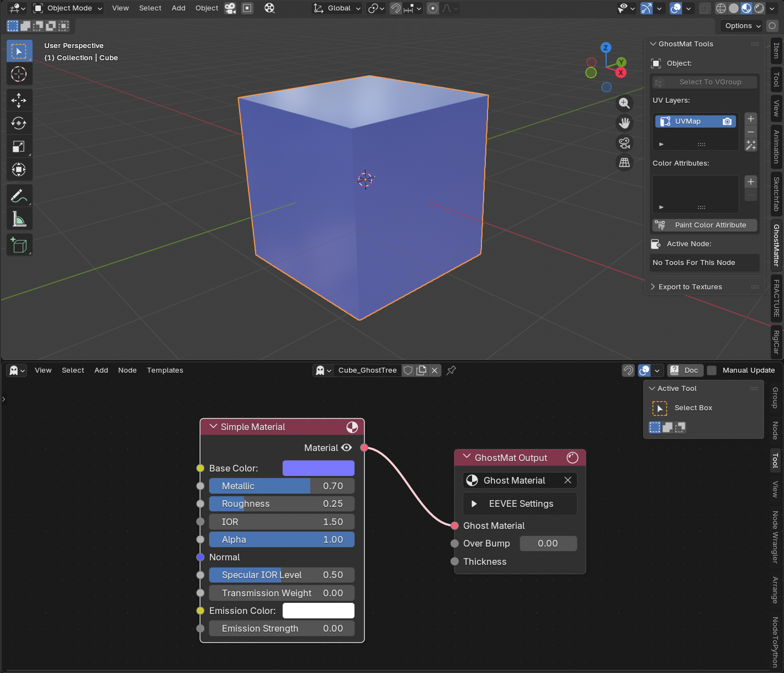Toggle the Material output eye icon
This screenshot has width=784, height=673.
[x=347, y=448]
